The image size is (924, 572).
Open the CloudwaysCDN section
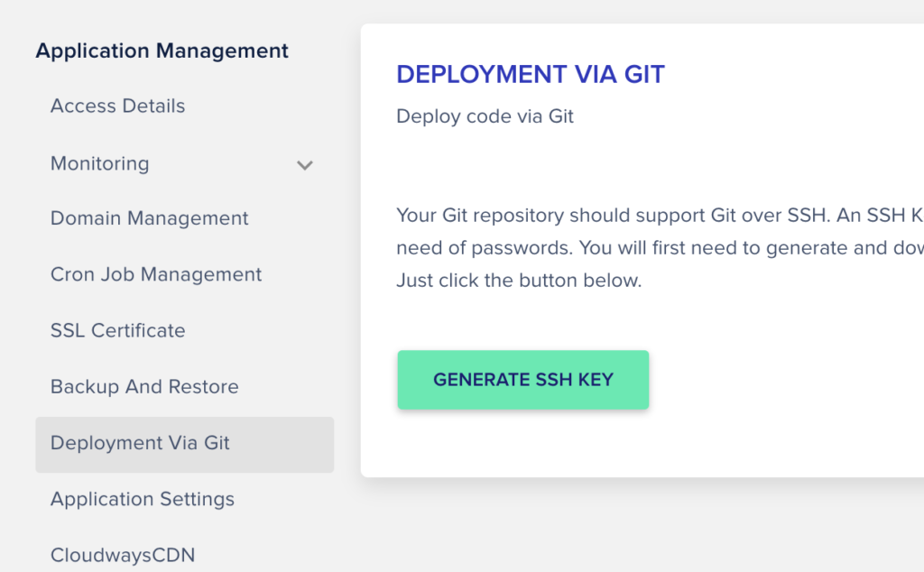point(123,555)
